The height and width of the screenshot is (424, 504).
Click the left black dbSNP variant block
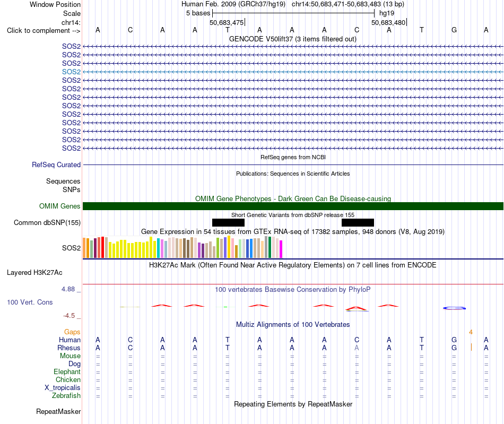coord(228,222)
